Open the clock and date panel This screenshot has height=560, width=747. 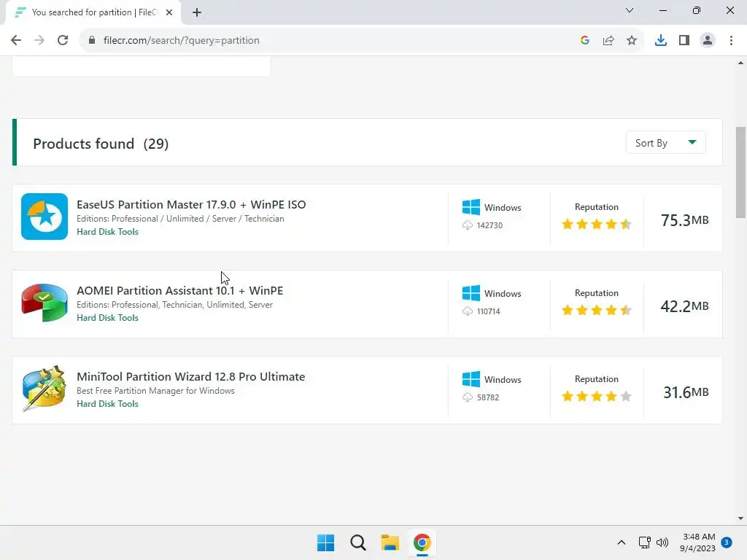tap(698, 542)
